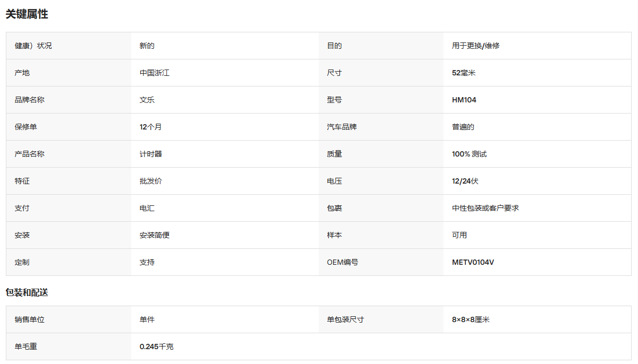Click the value "52毫米"

[x=464, y=73]
